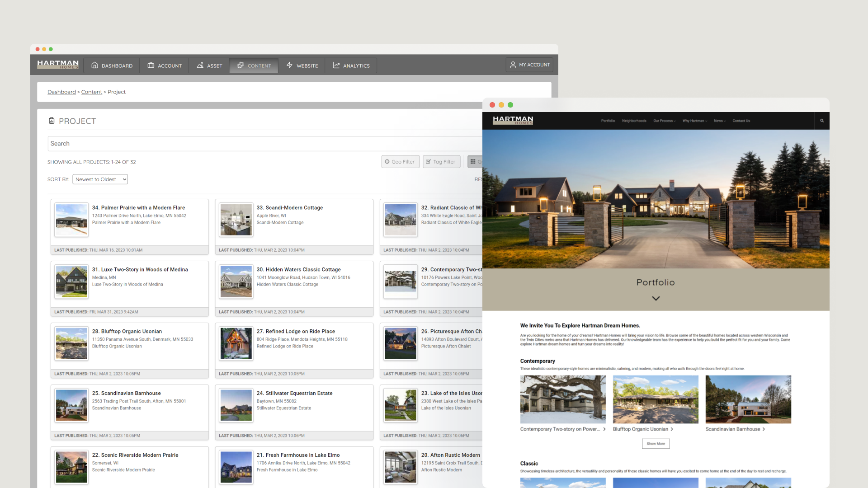Enable the Tag Filter
The height and width of the screenshot is (488, 868).
pyautogui.click(x=441, y=161)
